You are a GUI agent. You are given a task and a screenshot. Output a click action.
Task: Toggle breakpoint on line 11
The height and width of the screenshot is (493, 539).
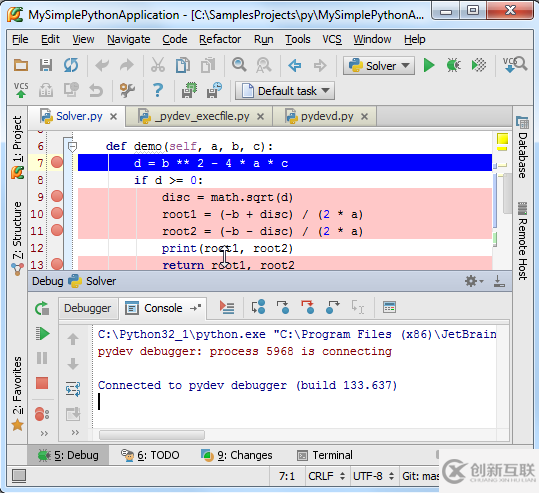coord(57,230)
